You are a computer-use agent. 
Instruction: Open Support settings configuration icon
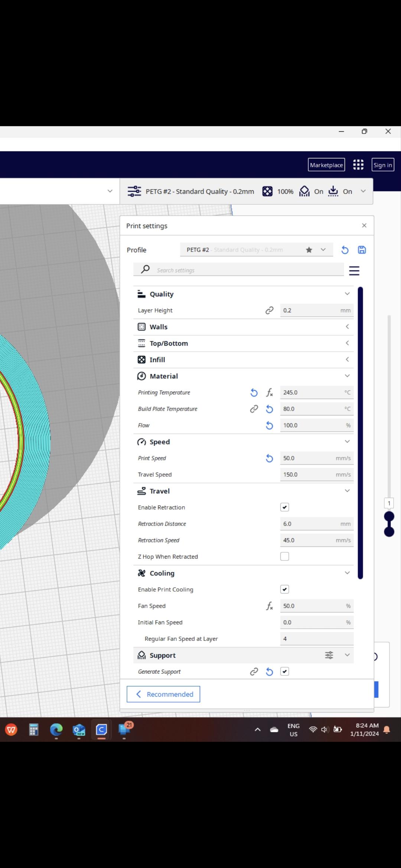329,655
